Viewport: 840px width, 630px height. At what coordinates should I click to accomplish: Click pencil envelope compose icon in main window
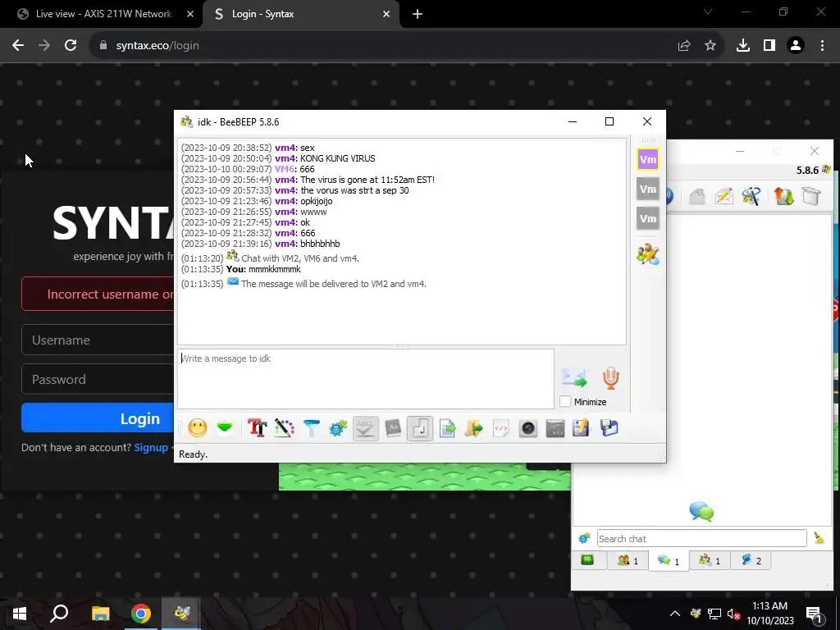tap(724, 196)
